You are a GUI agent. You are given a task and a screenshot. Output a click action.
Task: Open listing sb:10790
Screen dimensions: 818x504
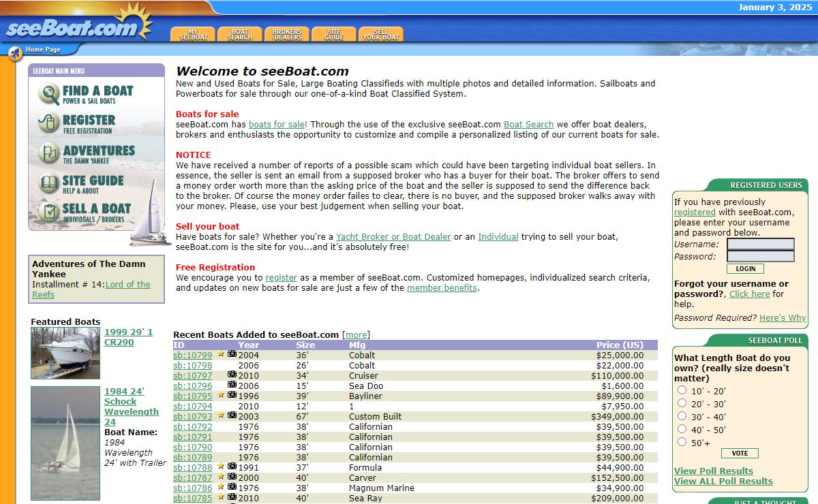click(x=193, y=447)
